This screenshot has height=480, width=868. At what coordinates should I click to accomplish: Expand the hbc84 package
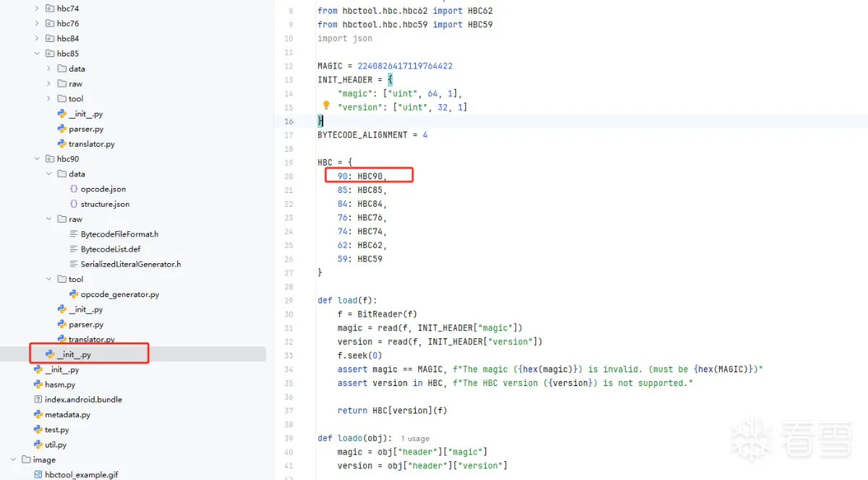coord(37,38)
